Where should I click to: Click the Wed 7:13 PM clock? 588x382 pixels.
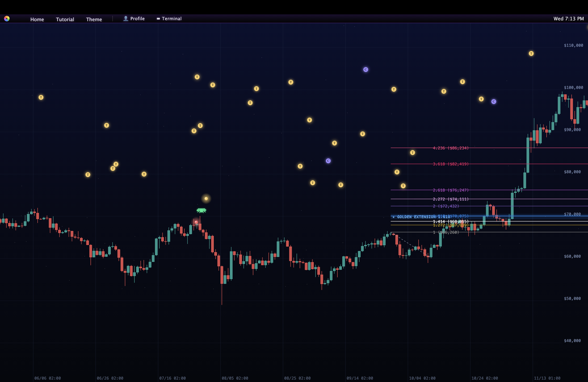click(569, 18)
